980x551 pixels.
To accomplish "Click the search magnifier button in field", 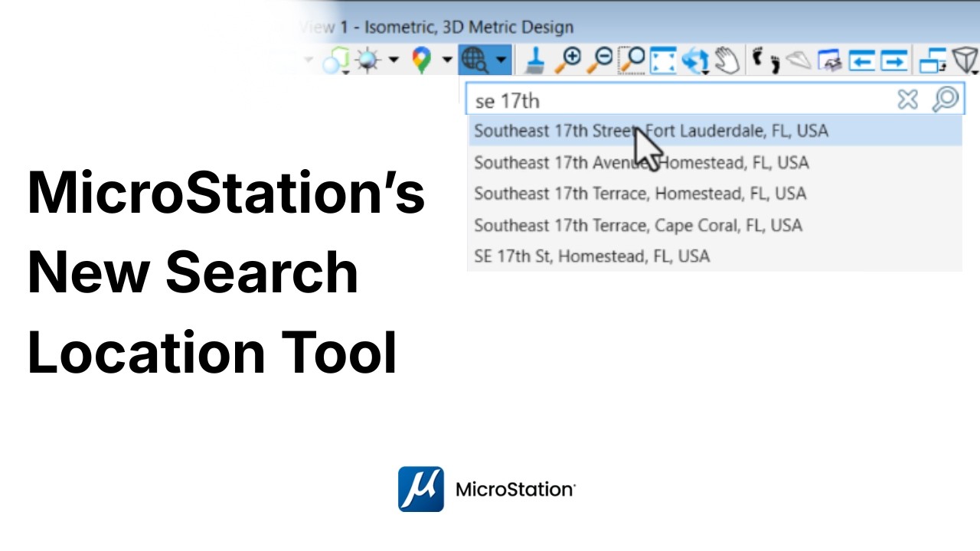I will [946, 99].
